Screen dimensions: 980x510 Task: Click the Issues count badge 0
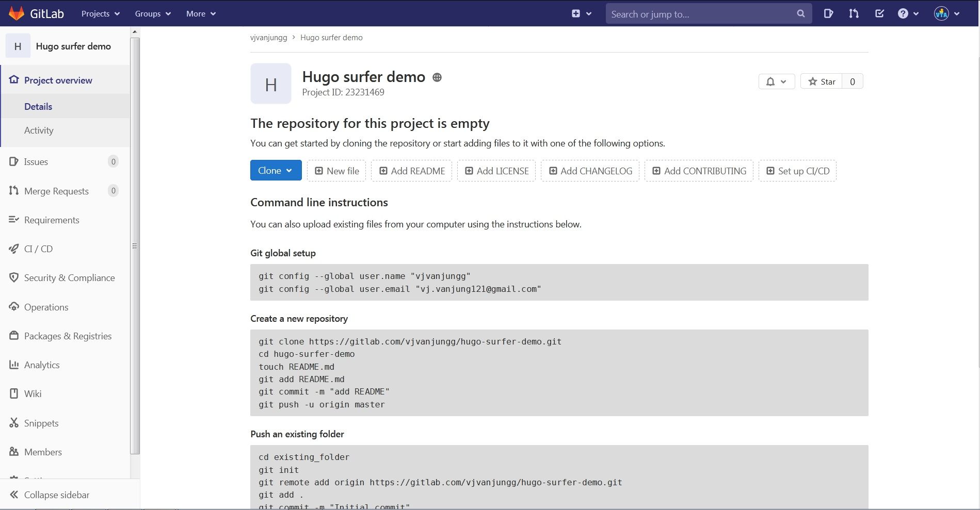click(113, 161)
